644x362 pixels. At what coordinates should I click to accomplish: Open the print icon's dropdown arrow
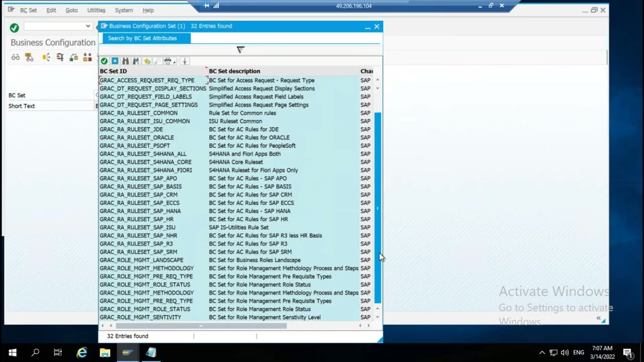coord(174,62)
